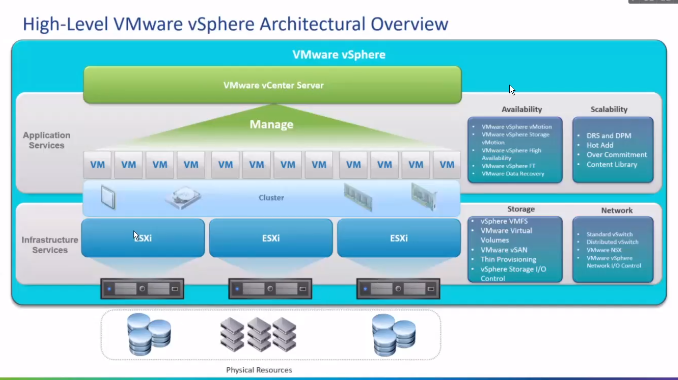Click the 'Hot Add' bullet
The height and width of the screenshot is (380, 678).
tap(600, 145)
